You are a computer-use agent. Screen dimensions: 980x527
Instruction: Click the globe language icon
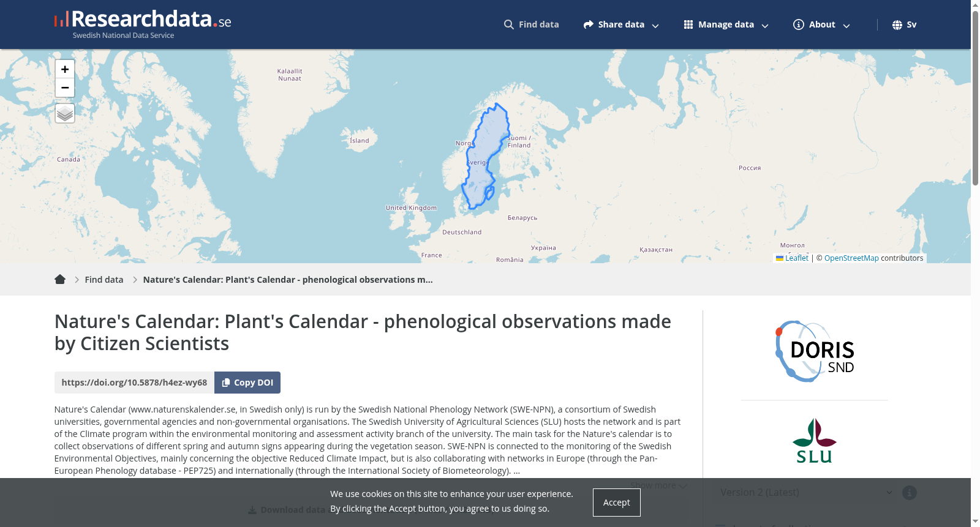897,25
